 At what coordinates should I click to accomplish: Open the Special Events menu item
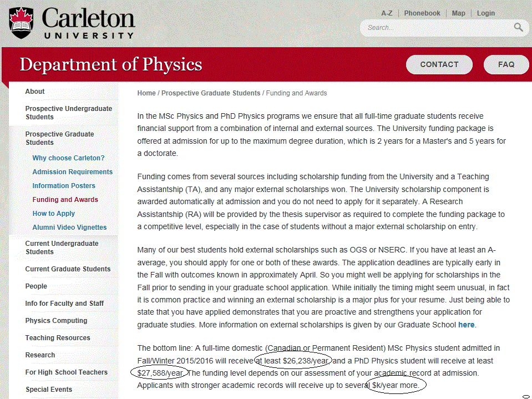(x=49, y=390)
